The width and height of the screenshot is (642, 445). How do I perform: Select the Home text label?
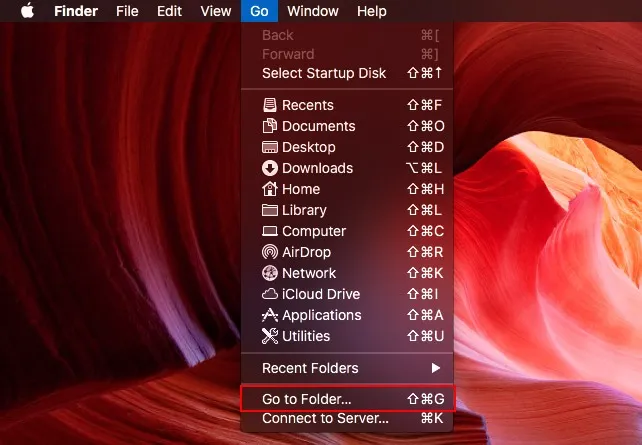[x=301, y=189]
